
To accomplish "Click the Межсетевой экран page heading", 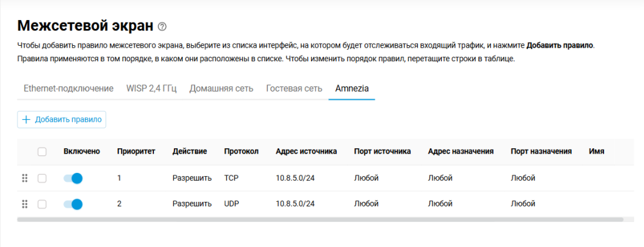I will point(86,26).
